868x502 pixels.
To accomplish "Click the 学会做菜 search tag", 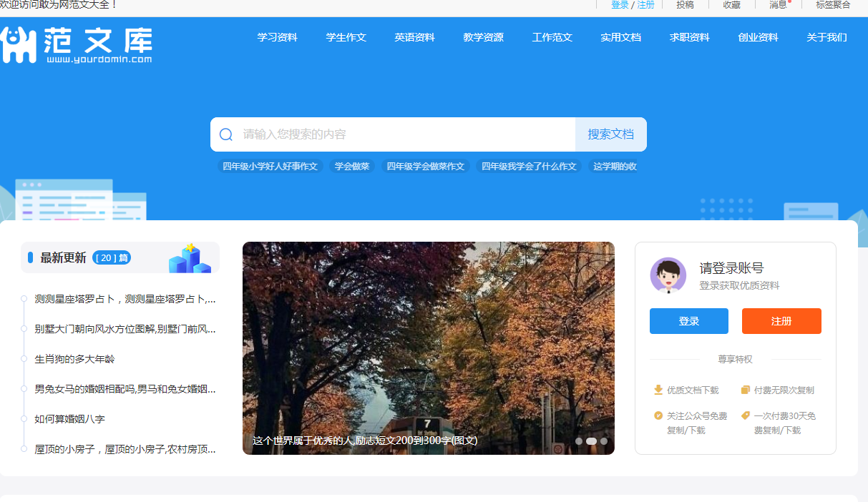I will pyautogui.click(x=352, y=166).
